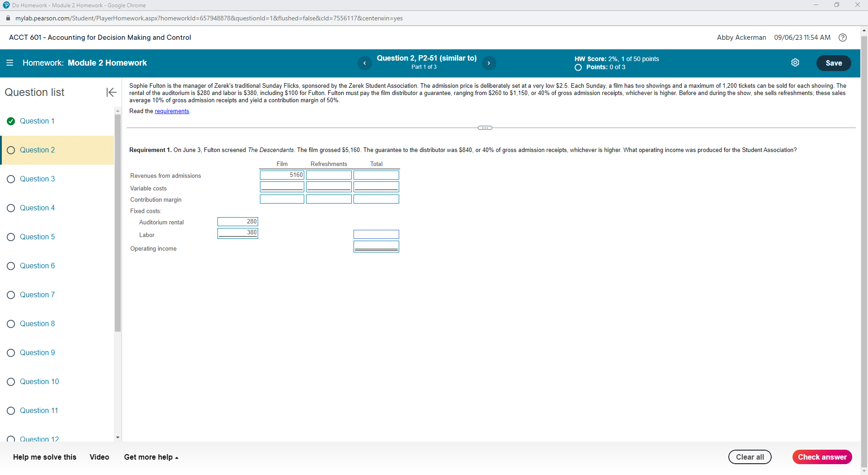Open the requirements link
Viewport: 868px width, 475px height.
(x=172, y=111)
